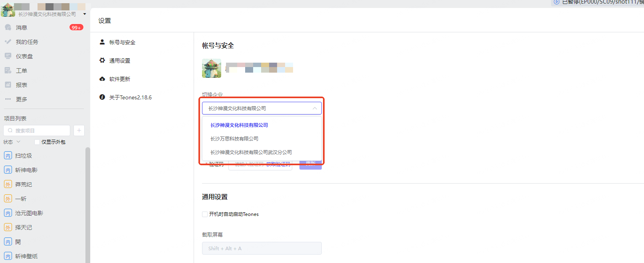The height and width of the screenshot is (263, 644).
Task: Open the 工单 work order icon
Action: pyautogui.click(x=8, y=71)
